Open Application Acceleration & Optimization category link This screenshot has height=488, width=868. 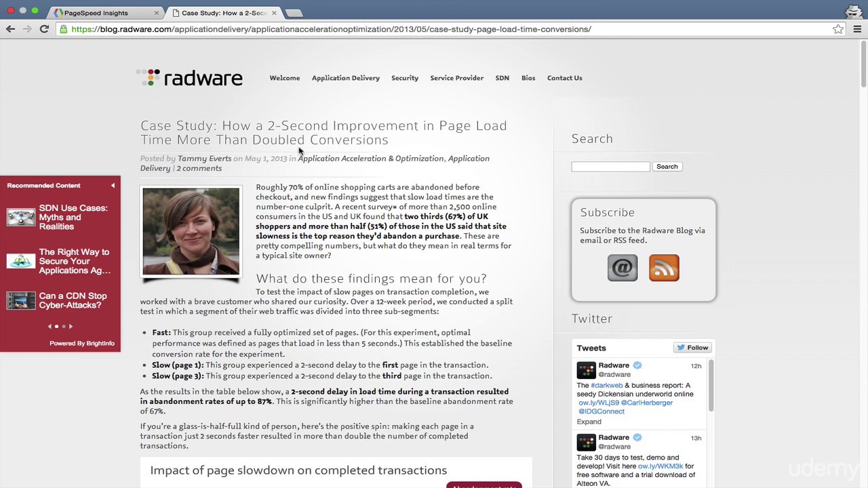(x=371, y=159)
